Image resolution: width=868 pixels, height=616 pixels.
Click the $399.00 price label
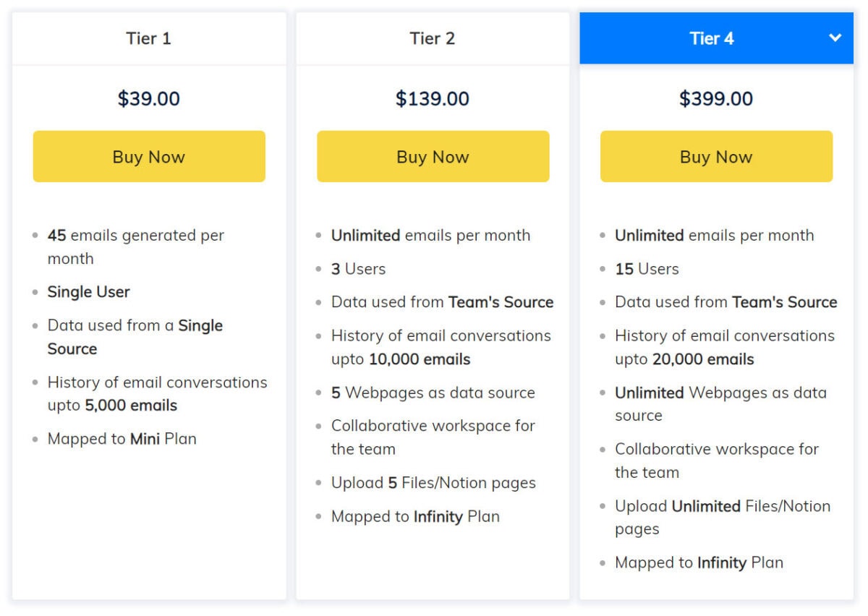click(x=715, y=98)
